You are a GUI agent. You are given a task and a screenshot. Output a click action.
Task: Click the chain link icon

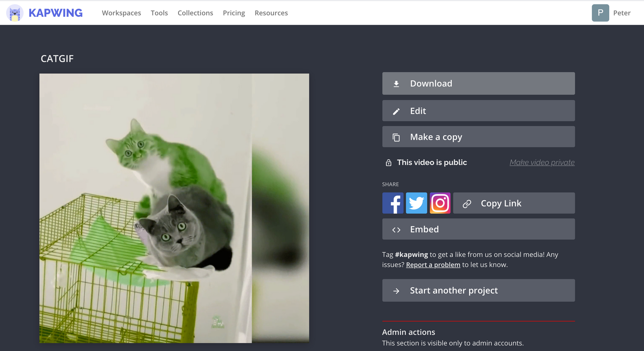[x=467, y=204]
